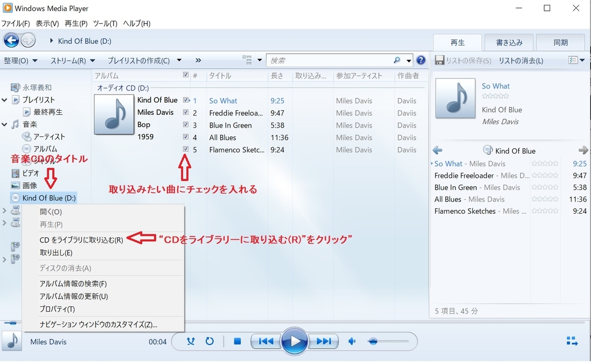
Task: Skip to the next track
Action: tap(323, 341)
